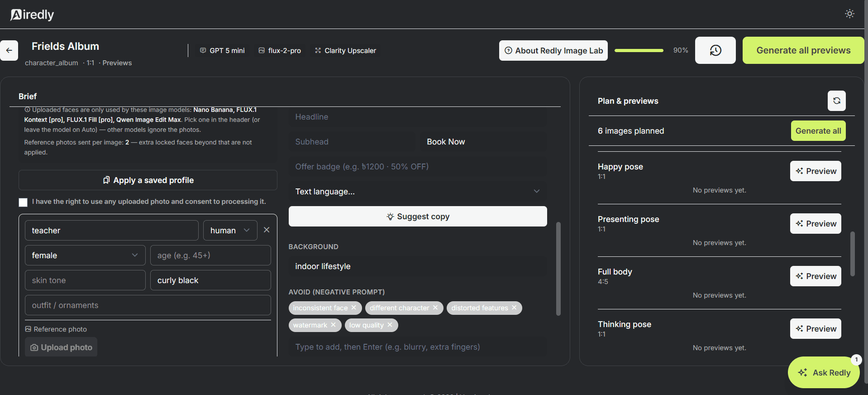Viewport: 868px width, 395px height.
Task: Open the female gender dropdown
Action: point(85,255)
